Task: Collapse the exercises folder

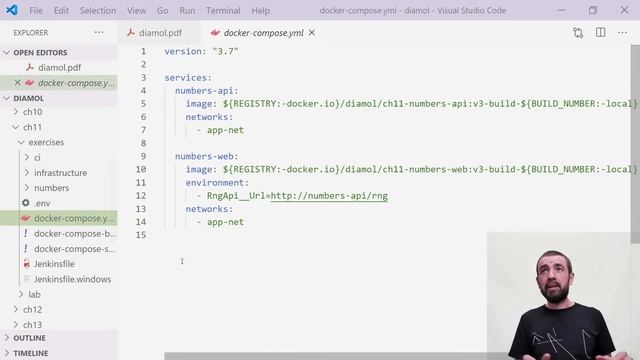Action: pos(46,142)
